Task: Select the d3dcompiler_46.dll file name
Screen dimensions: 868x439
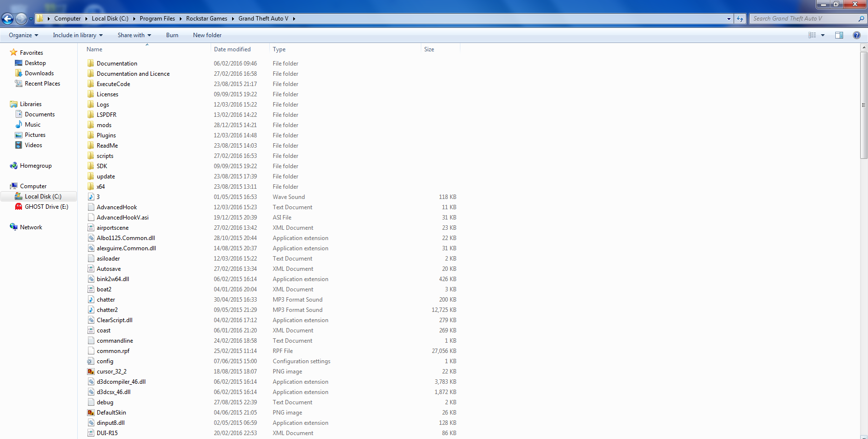Action: click(x=121, y=382)
